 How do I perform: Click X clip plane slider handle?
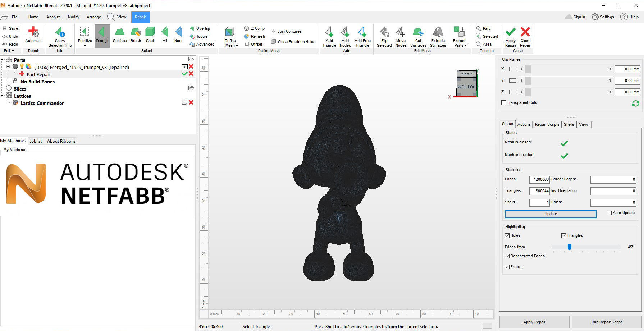527,69
